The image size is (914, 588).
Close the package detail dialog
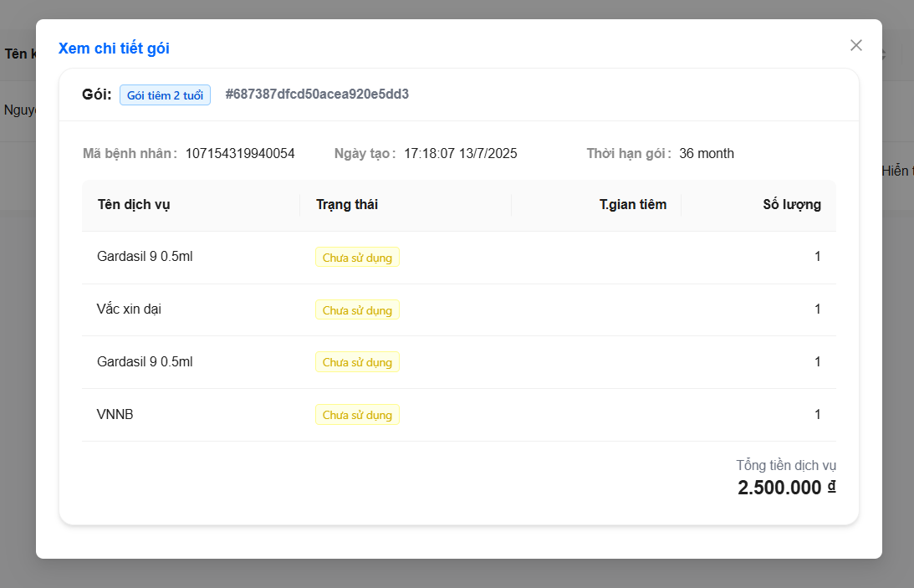(x=855, y=45)
